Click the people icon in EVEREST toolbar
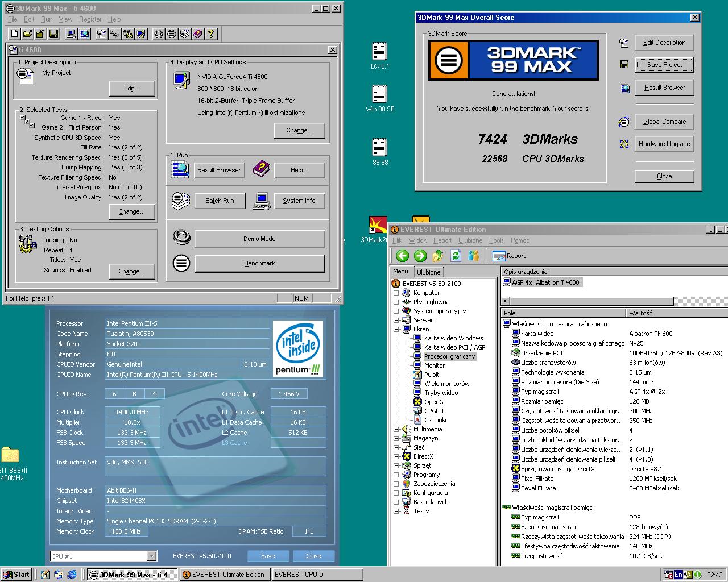 473,256
